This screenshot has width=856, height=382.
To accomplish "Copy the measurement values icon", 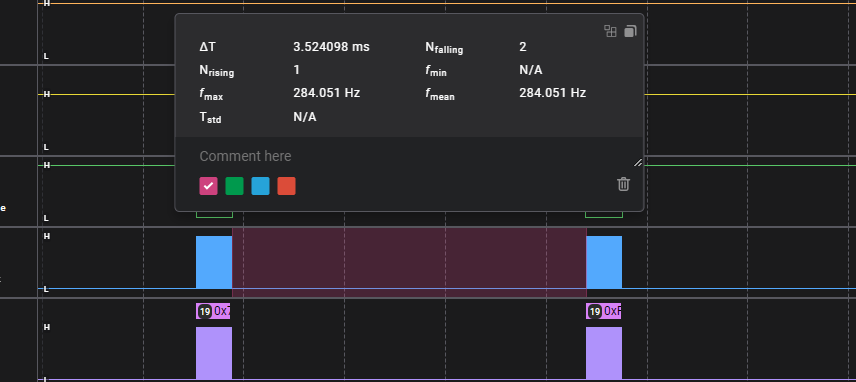I will [630, 31].
